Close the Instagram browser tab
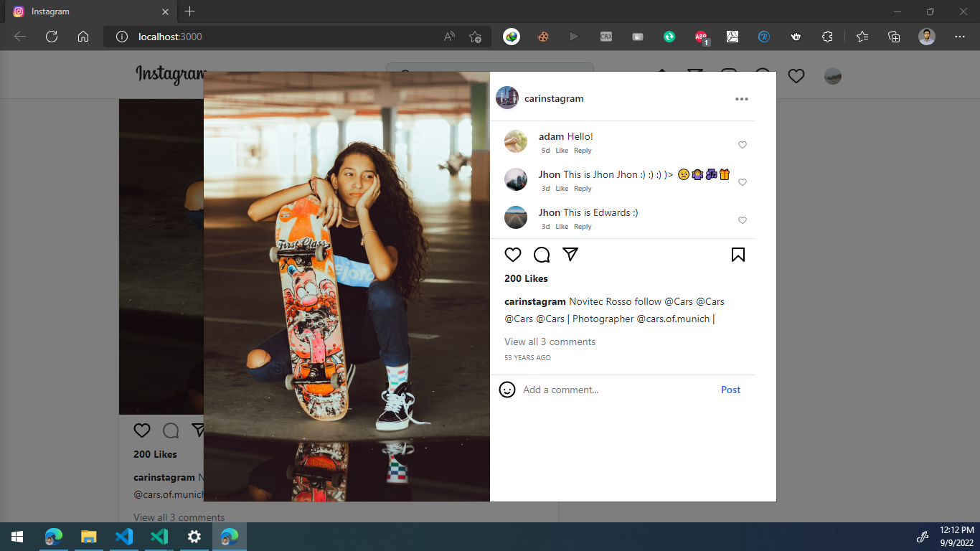The height and width of the screenshot is (551, 980). coord(166,12)
